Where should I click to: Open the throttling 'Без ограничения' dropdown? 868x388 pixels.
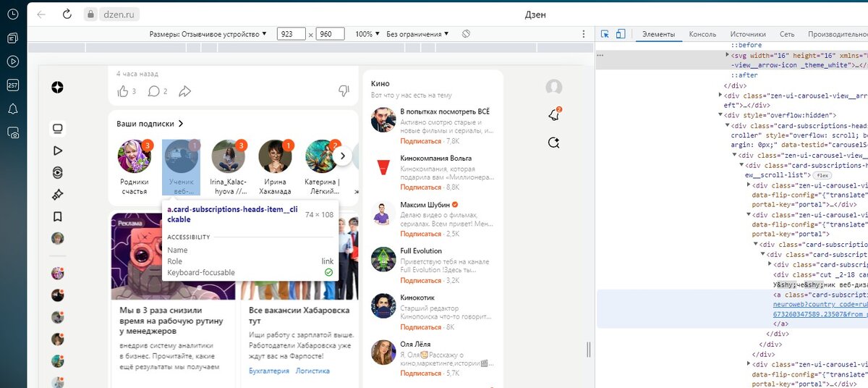(x=418, y=34)
